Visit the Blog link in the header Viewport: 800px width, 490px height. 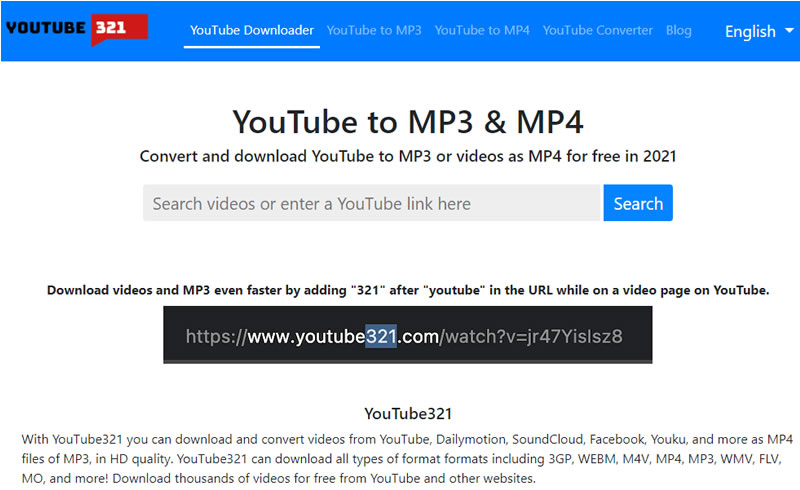pyautogui.click(x=678, y=30)
